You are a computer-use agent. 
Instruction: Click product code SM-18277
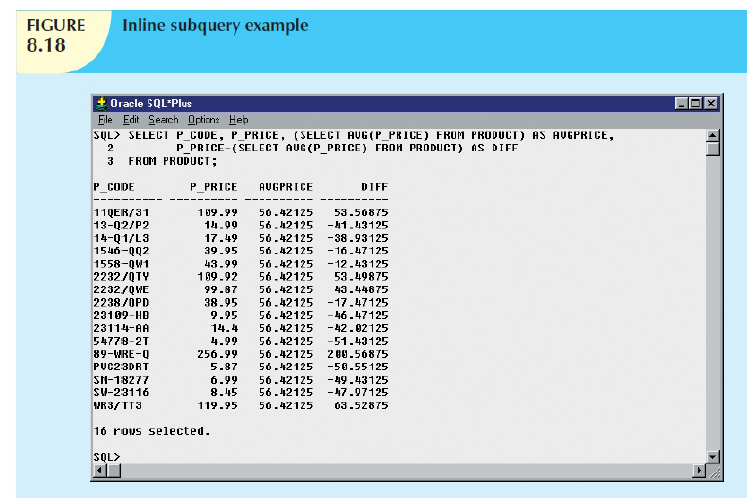pyautogui.click(x=121, y=380)
